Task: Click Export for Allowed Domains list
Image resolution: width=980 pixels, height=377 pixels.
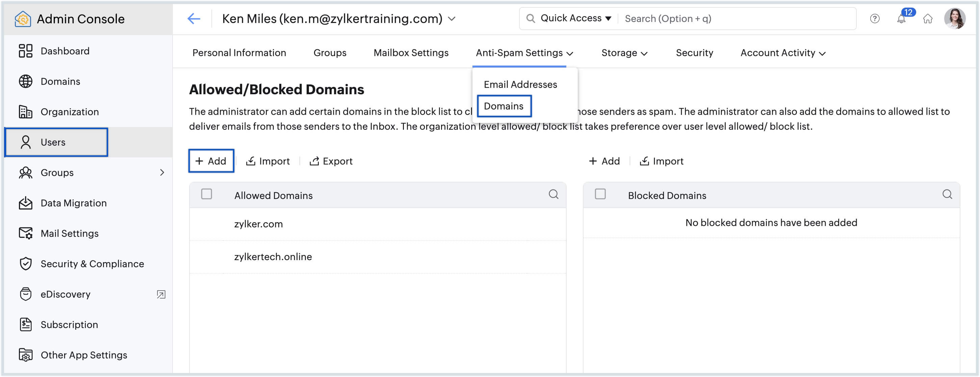Action: tap(331, 161)
